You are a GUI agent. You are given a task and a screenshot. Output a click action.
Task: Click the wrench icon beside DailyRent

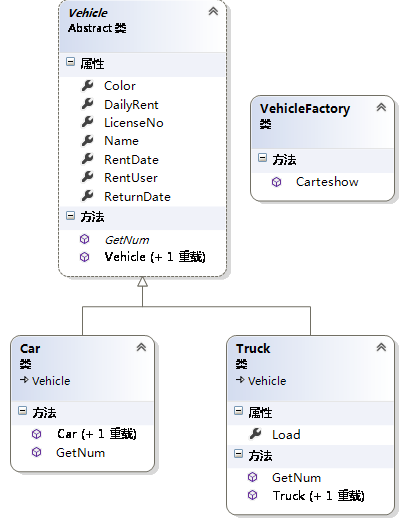point(88,104)
